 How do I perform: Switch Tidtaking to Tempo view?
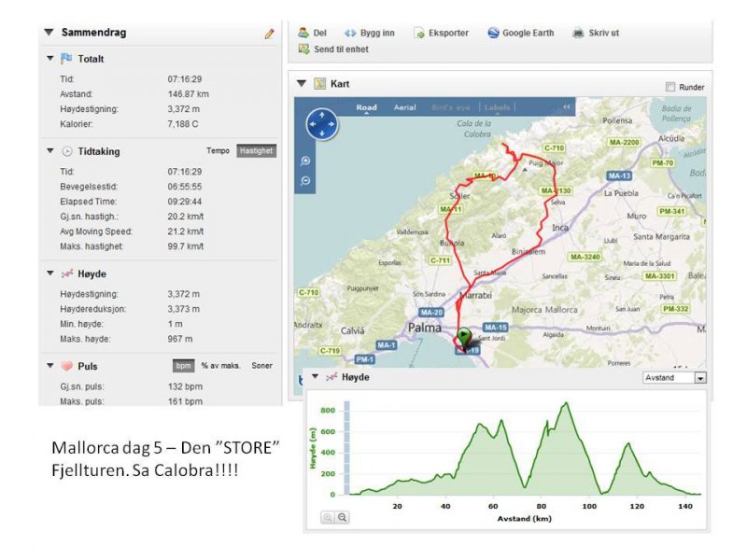coord(218,151)
